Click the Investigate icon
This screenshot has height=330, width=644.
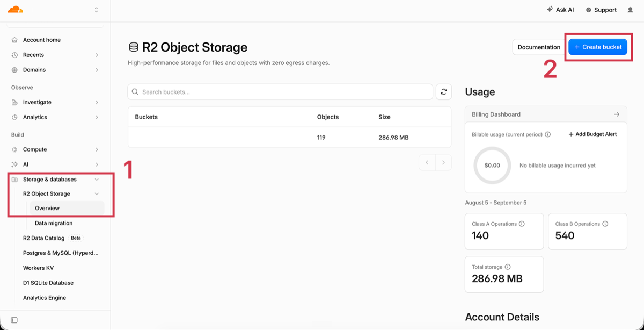14,102
